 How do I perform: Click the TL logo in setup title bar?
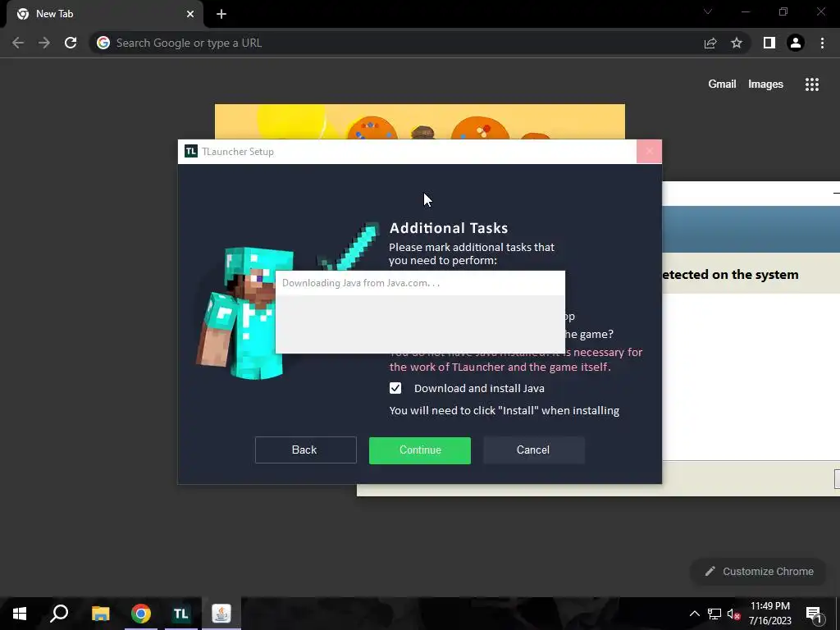(x=190, y=152)
